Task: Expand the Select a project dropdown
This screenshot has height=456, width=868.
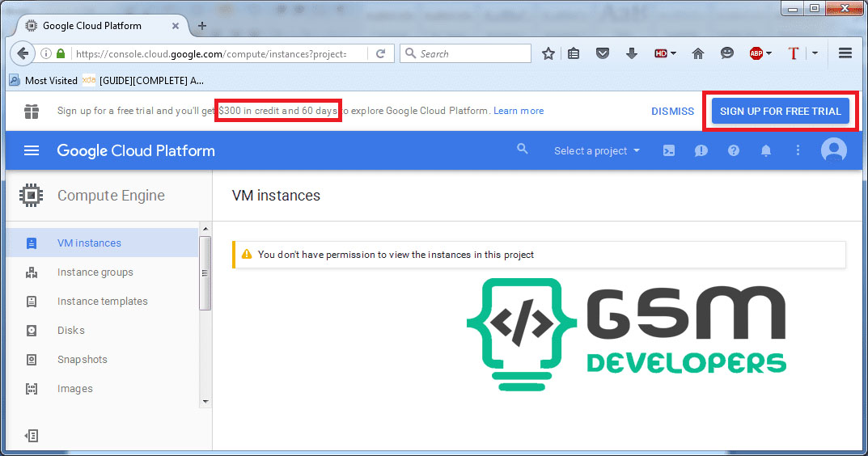Action: coord(597,150)
